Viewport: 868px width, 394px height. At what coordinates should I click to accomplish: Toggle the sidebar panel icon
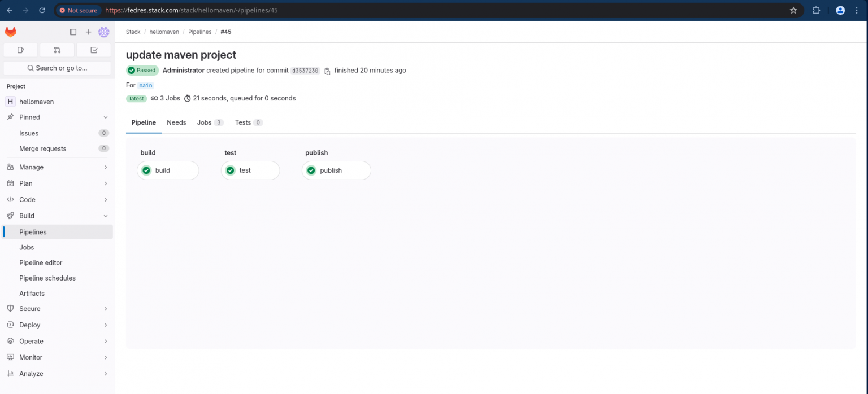tap(73, 32)
